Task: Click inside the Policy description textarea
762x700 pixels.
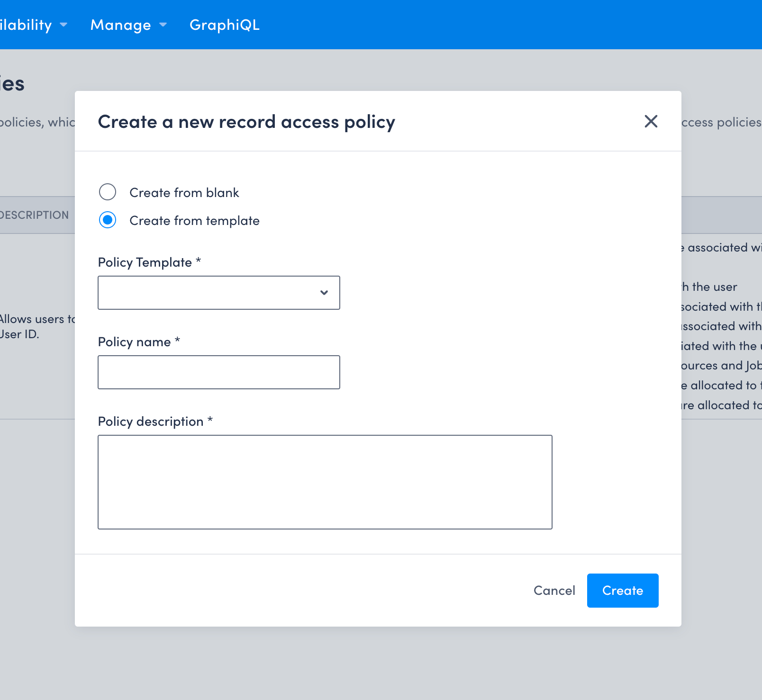Action: click(324, 482)
